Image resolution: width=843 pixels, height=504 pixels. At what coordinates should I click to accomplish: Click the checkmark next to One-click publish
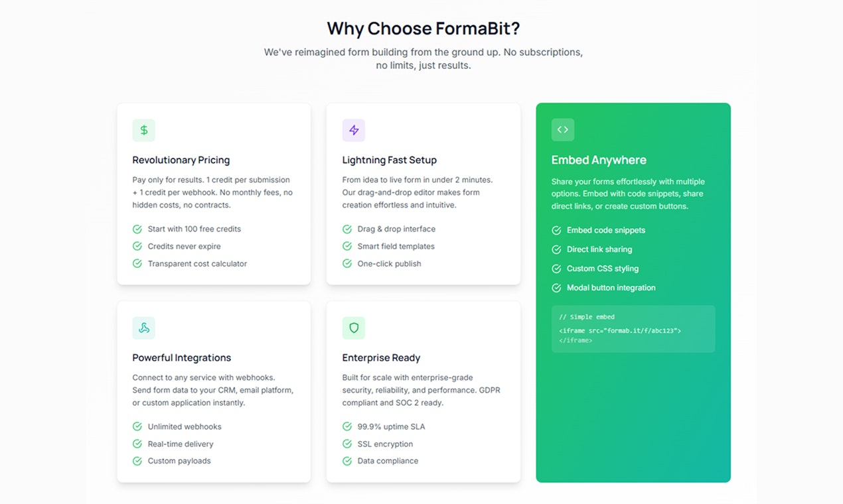click(x=346, y=263)
